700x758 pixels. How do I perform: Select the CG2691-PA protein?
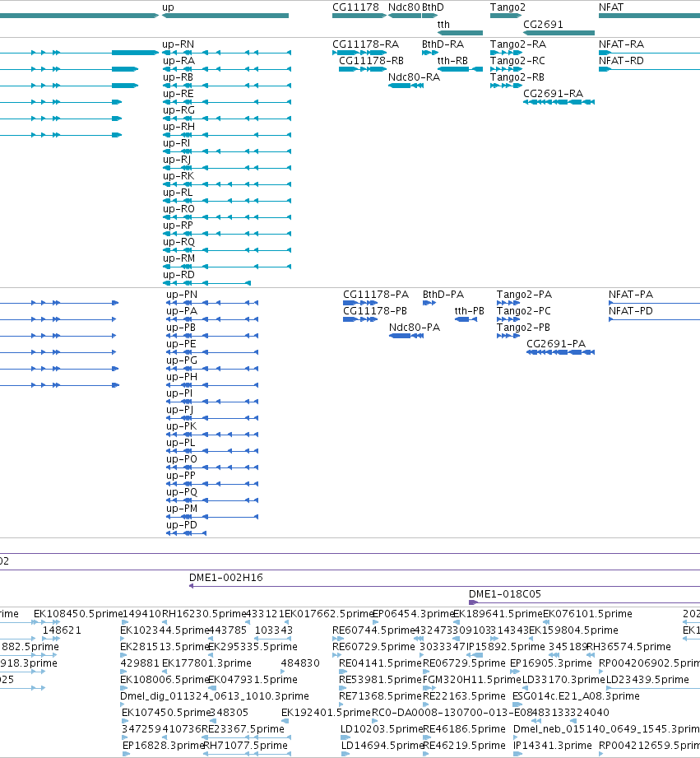[x=560, y=352]
